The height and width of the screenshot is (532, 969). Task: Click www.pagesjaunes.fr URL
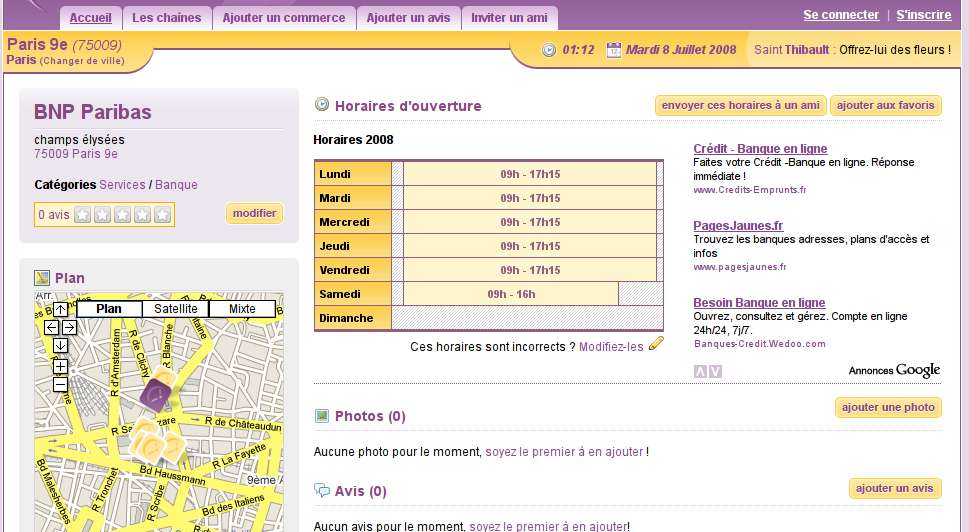click(x=740, y=267)
